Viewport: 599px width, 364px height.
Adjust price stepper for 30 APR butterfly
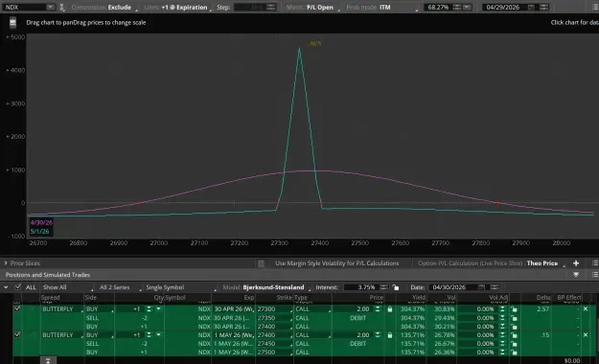(x=378, y=309)
